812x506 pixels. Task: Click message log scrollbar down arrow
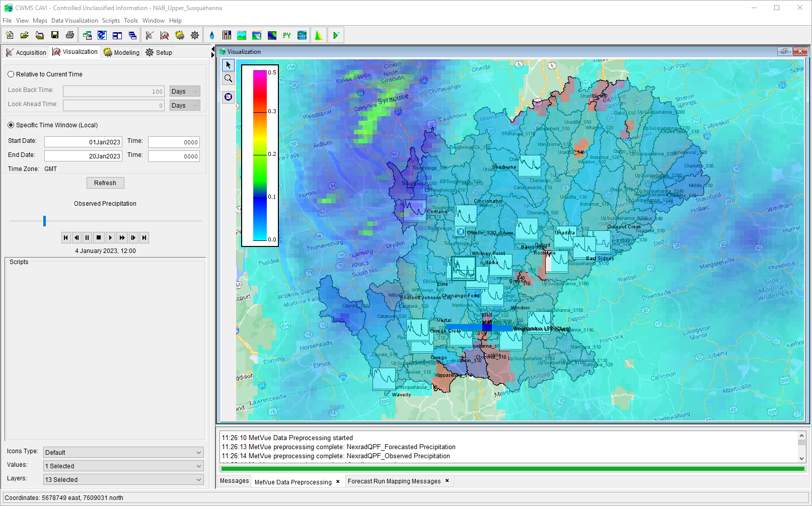click(801, 458)
